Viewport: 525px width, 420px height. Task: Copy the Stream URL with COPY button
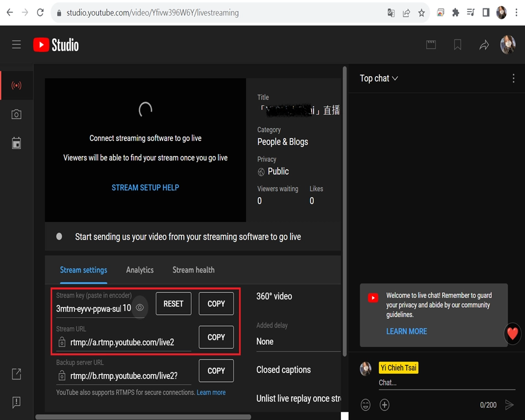[216, 337]
